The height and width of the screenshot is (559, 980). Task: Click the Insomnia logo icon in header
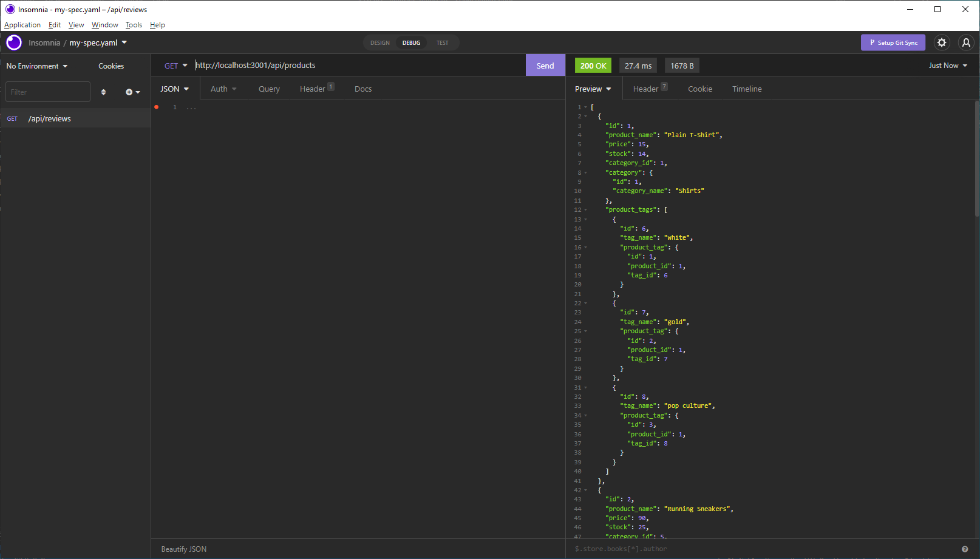tap(14, 42)
